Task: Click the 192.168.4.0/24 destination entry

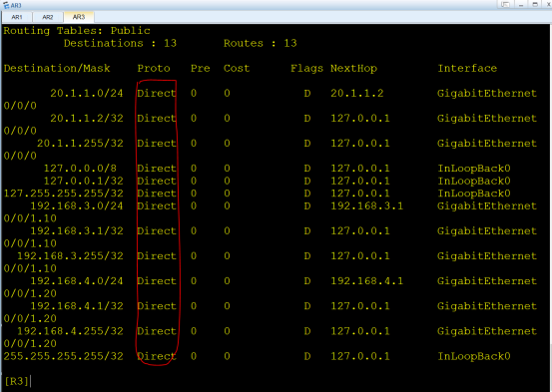Action: 77,281
